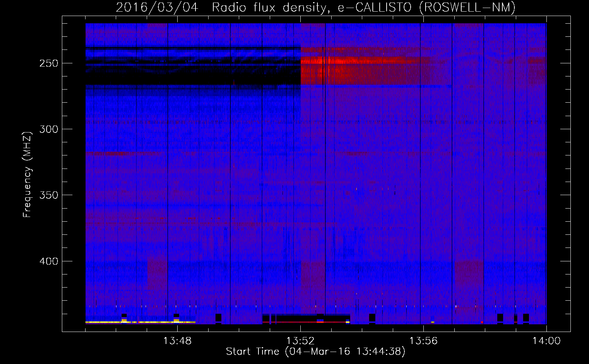Click the '14:00' time axis label
The width and height of the screenshot is (589, 364).
546,341
